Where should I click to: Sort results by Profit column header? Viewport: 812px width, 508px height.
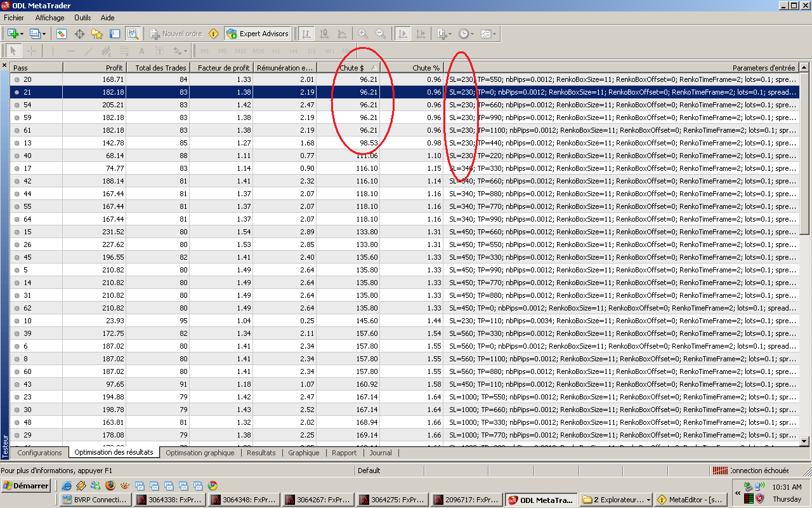tap(95, 67)
